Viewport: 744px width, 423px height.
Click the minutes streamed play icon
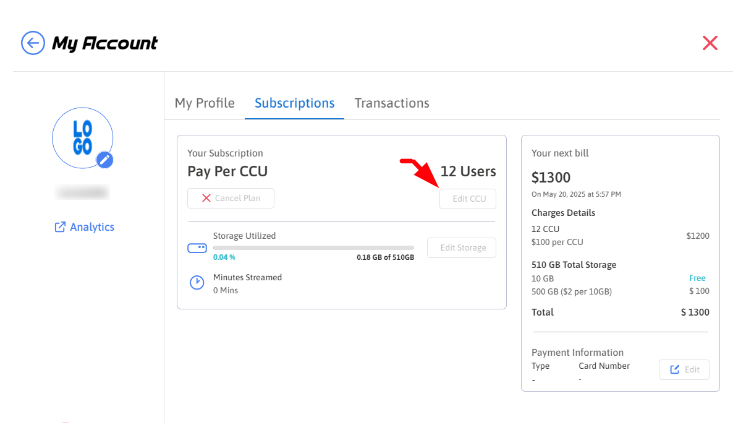coord(197,283)
